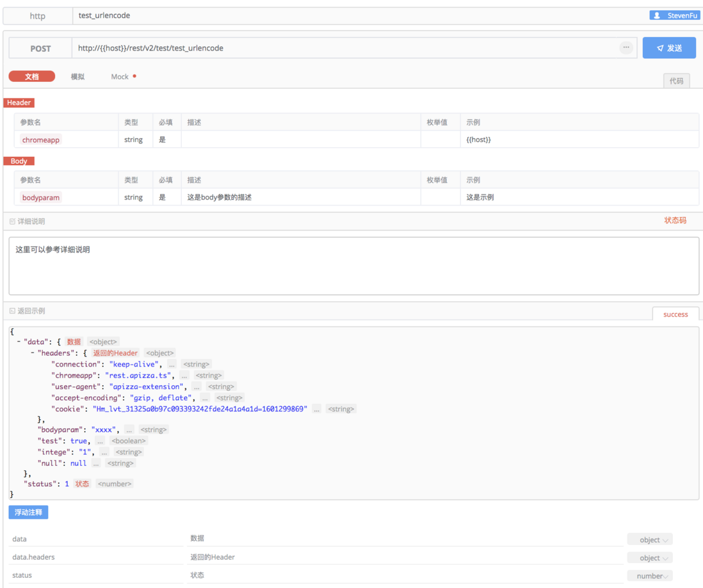This screenshot has width=703, height=588.
Task: Click the 数据 description field for data
Action: coord(406,538)
